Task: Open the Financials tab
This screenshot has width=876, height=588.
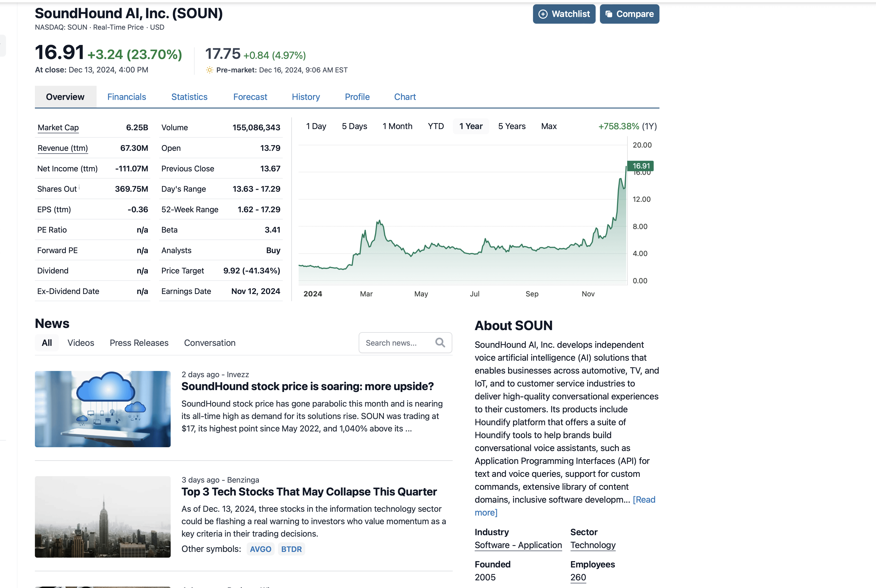Action: coord(127,97)
